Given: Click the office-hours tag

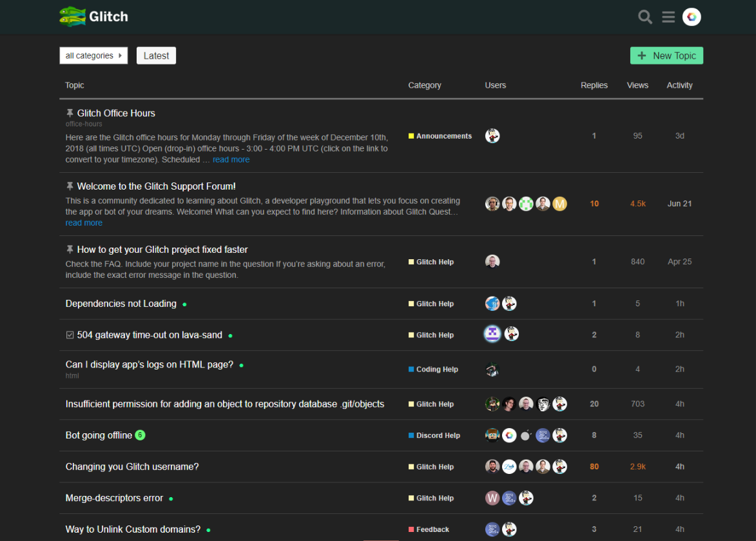Looking at the screenshot, I should click(84, 124).
